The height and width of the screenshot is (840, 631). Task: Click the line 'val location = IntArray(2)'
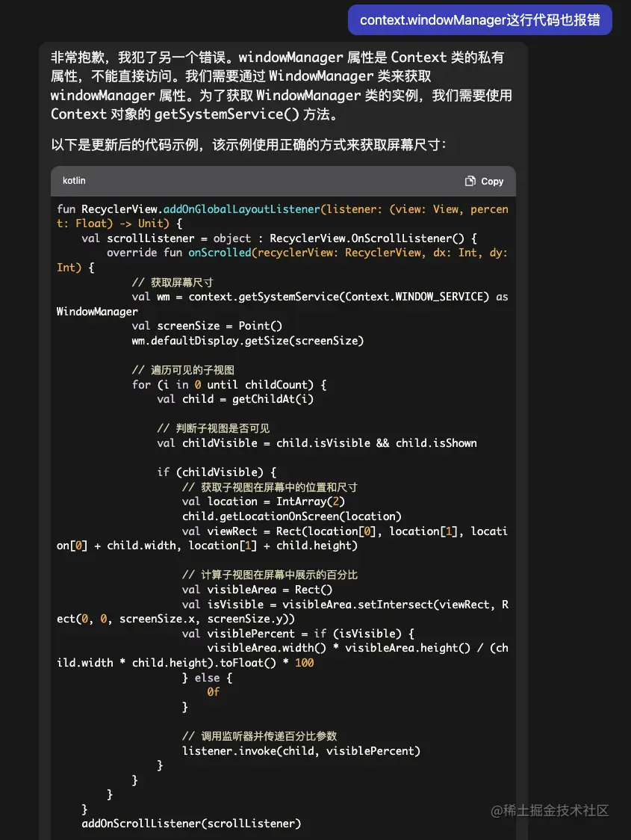[x=264, y=501]
